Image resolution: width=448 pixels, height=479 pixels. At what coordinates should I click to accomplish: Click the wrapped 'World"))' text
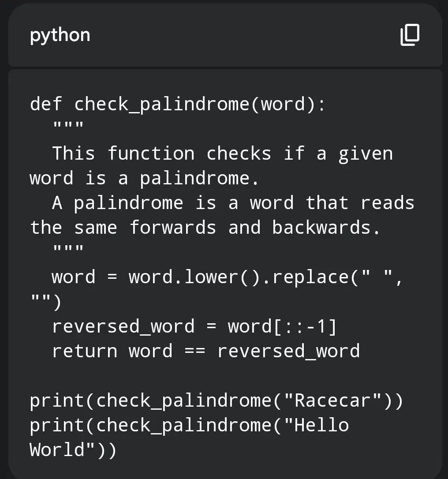point(73,450)
